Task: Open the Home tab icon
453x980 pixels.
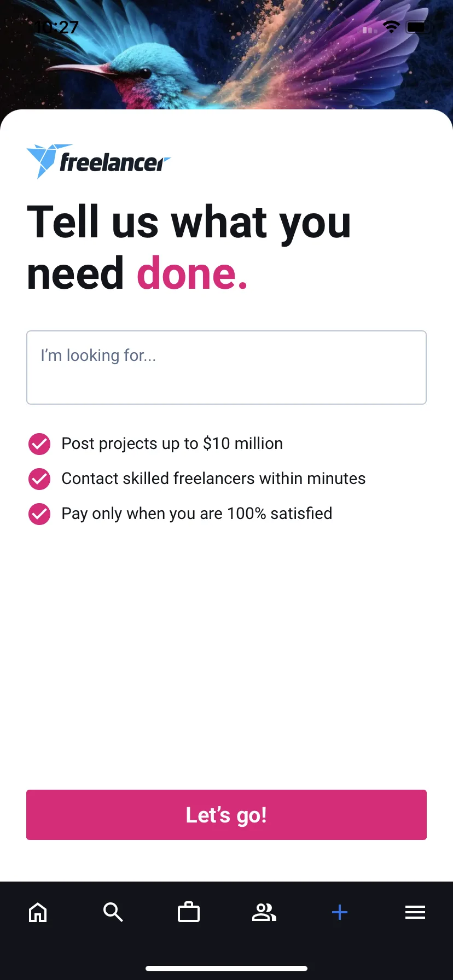Action: coord(38,912)
